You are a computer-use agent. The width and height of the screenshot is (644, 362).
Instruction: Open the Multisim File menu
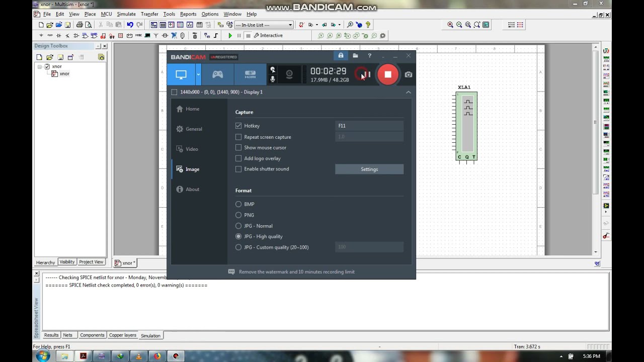[x=47, y=14]
